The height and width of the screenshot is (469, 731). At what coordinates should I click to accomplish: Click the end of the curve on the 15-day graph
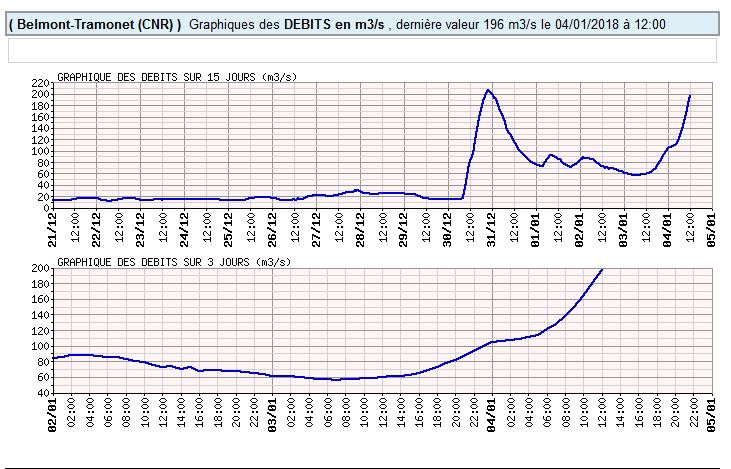click(x=690, y=96)
